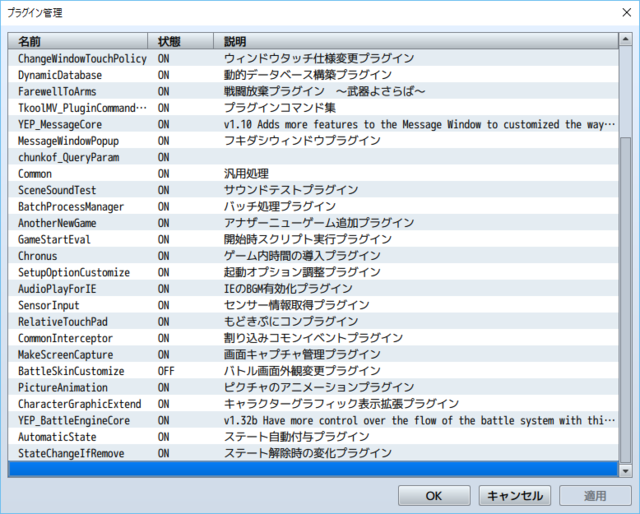Image resolution: width=640 pixels, height=514 pixels.
Task: Select the YEP_MessageCore plugin row
Action: pos(313,124)
